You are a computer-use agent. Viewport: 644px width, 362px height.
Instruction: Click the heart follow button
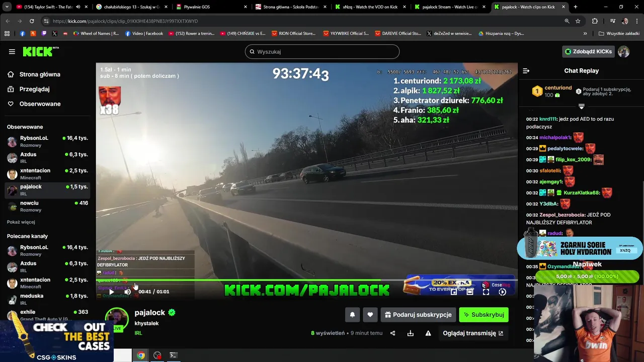pos(370,315)
